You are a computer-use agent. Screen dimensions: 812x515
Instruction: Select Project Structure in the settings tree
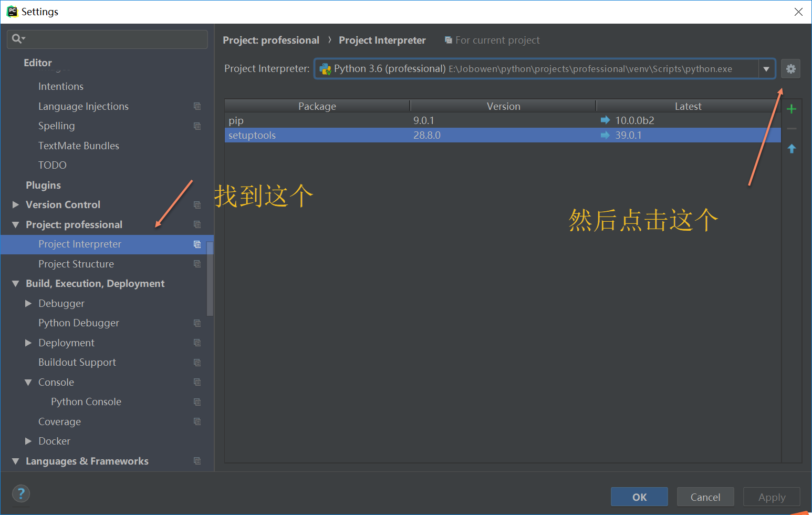click(76, 264)
